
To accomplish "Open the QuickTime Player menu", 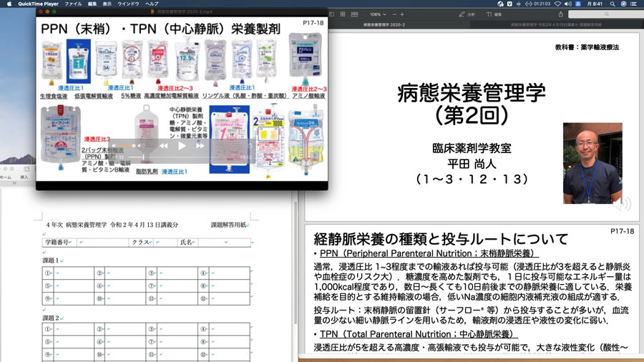I will (x=38, y=4).
